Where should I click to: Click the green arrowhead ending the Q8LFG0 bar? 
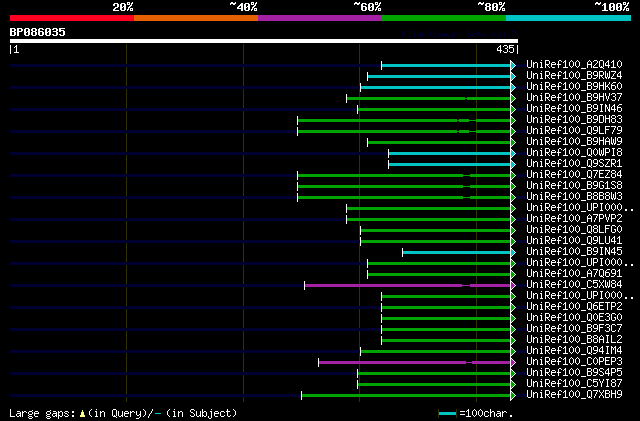[513, 231]
